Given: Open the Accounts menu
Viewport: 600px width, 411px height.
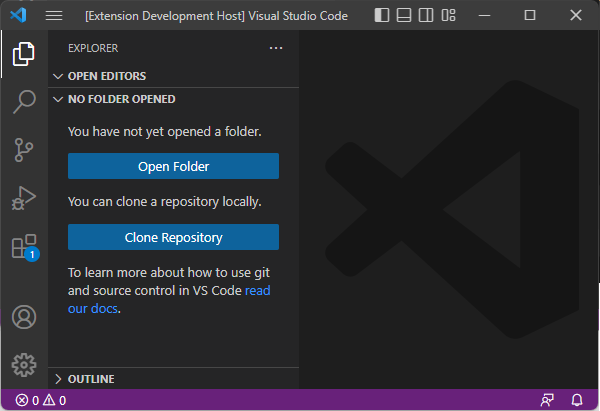Looking at the screenshot, I should tap(24, 317).
